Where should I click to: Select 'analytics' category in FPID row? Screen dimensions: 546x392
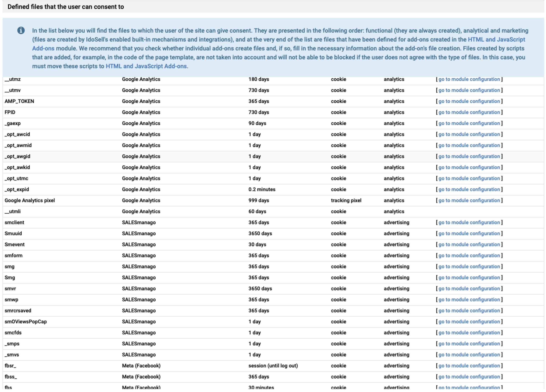[394, 112]
